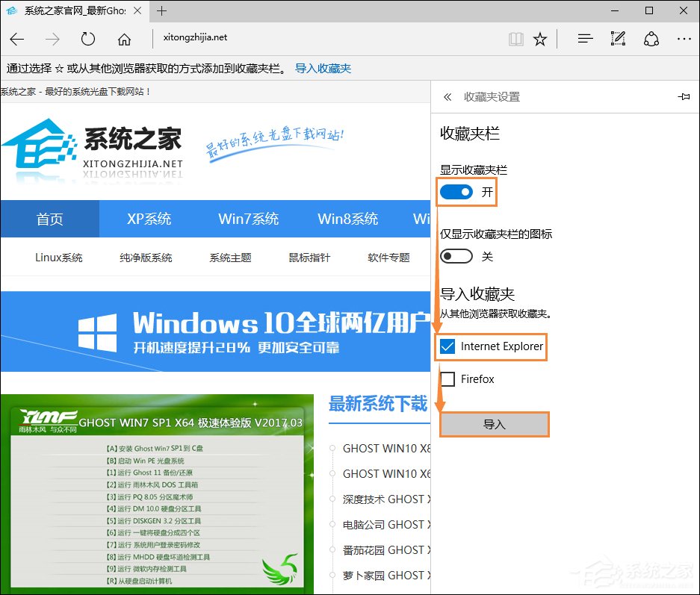Click the Make a Web Note pen icon
The width and height of the screenshot is (700, 595).
pyautogui.click(x=618, y=38)
